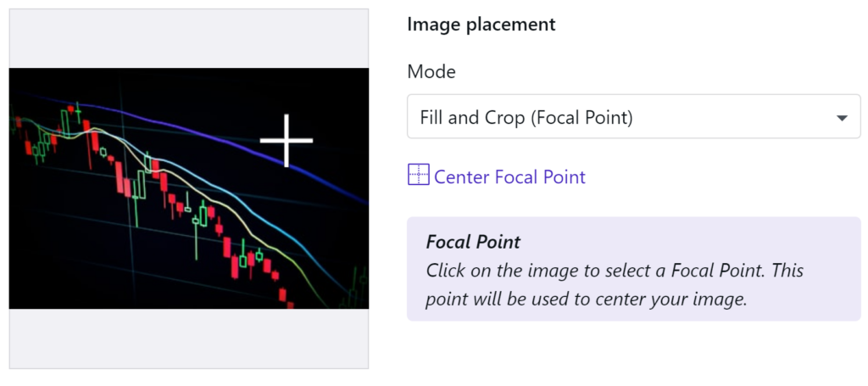
Task: Click the Image placement heading
Action: [x=481, y=25]
